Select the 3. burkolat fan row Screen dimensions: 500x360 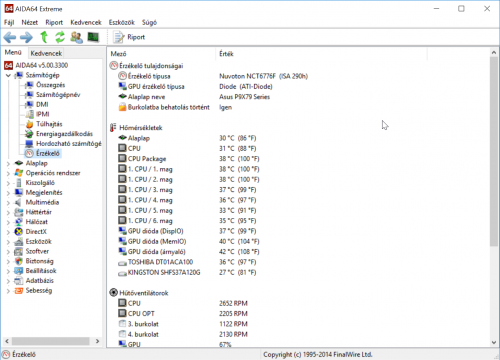click(183, 324)
